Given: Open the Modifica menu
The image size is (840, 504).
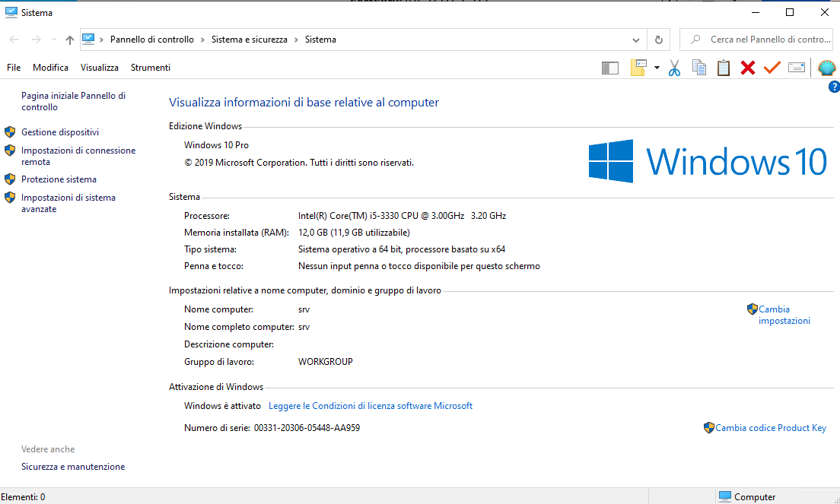Looking at the screenshot, I should pyautogui.click(x=50, y=68).
